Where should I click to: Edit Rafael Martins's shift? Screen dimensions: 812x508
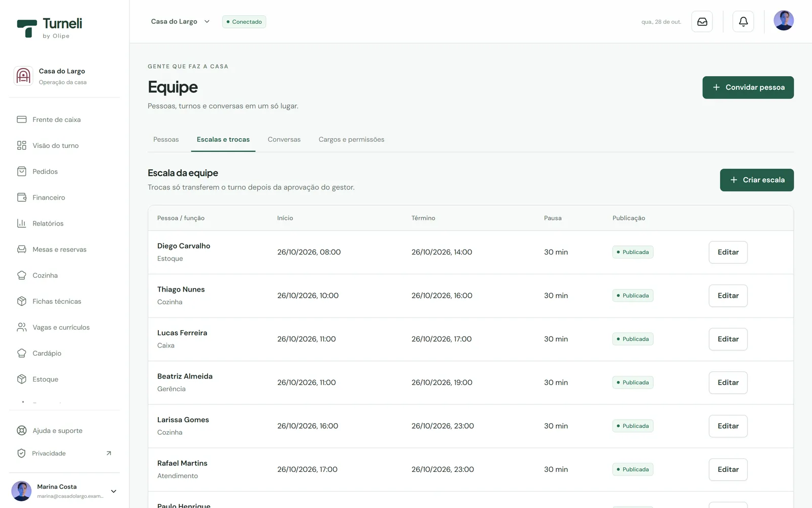(728, 469)
